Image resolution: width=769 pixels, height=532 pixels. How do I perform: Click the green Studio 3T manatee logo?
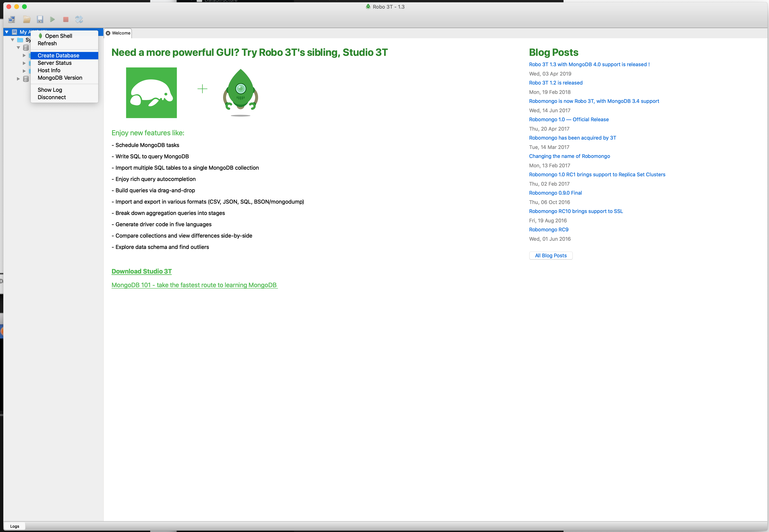151,93
